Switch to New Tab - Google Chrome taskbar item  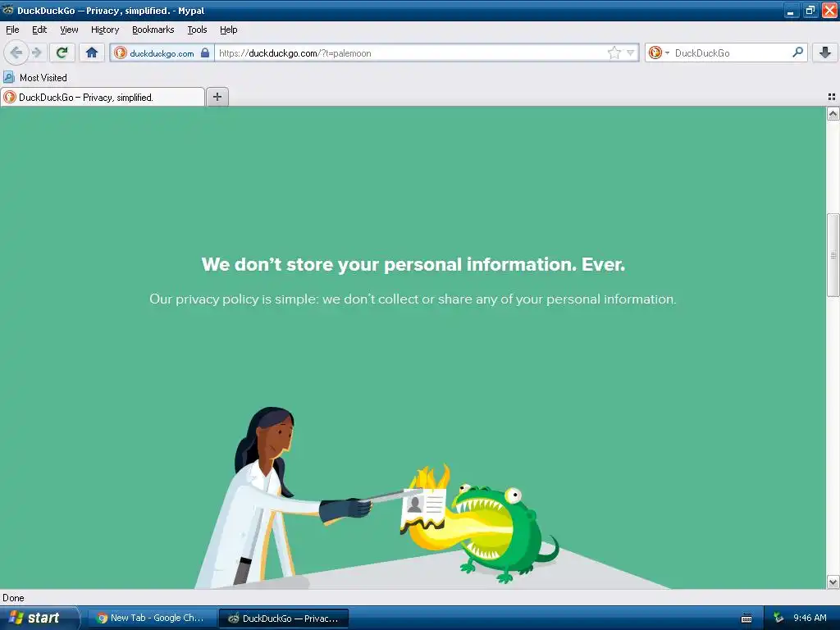pyautogui.click(x=152, y=618)
